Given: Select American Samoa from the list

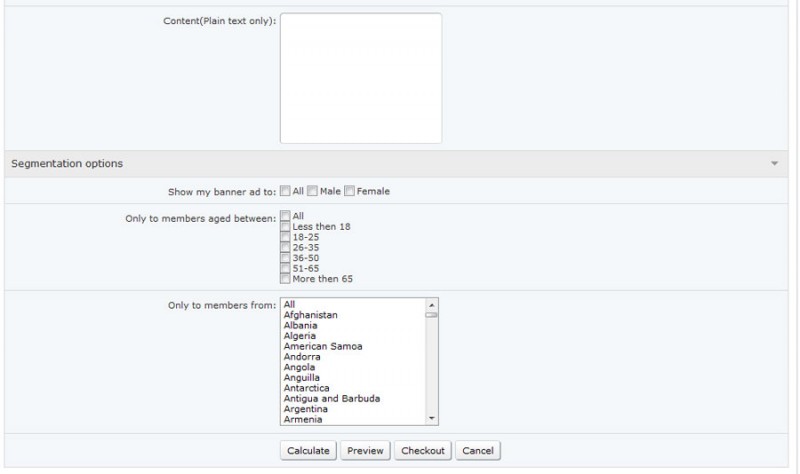Looking at the screenshot, I should tap(323, 346).
